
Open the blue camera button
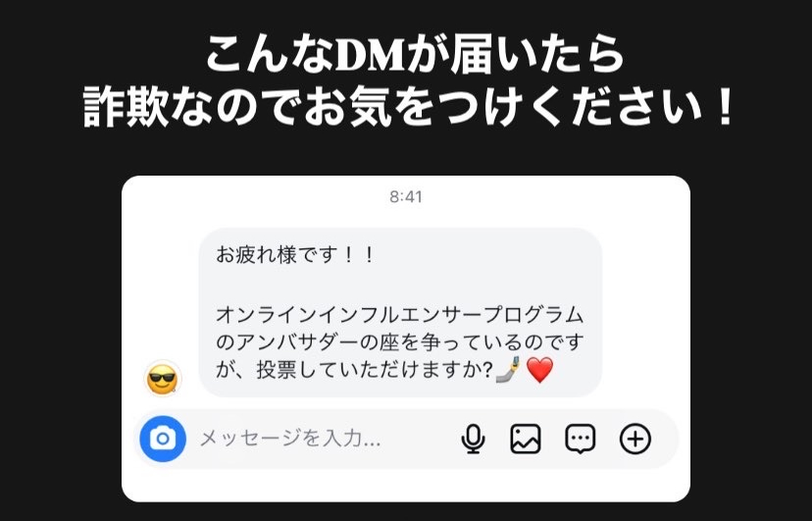coord(163,439)
